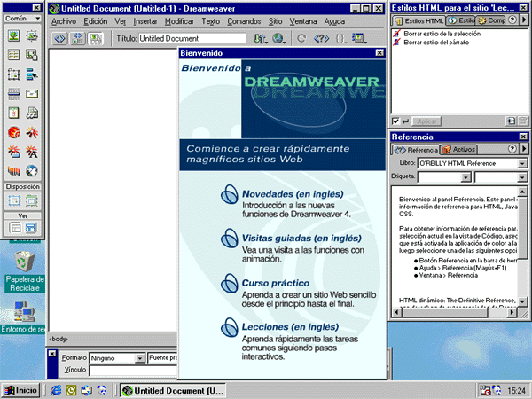Insert a Navigation Bar object

point(32,74)
